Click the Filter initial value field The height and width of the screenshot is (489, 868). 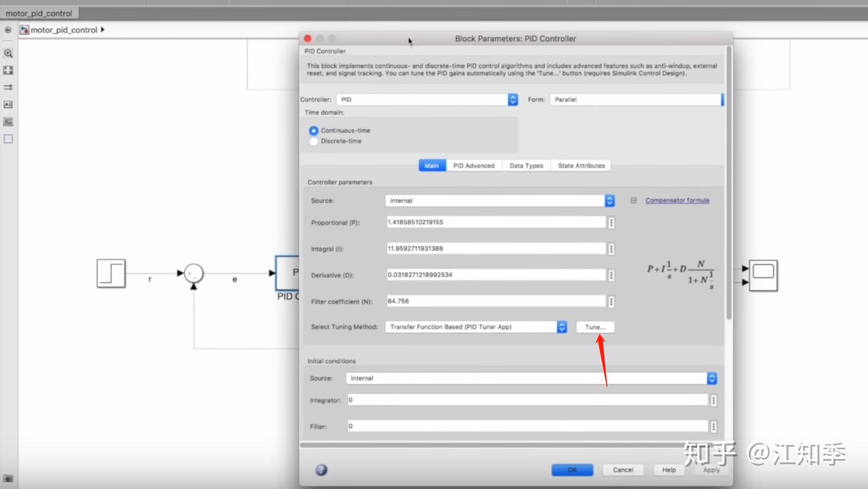(x=528, y=426)
